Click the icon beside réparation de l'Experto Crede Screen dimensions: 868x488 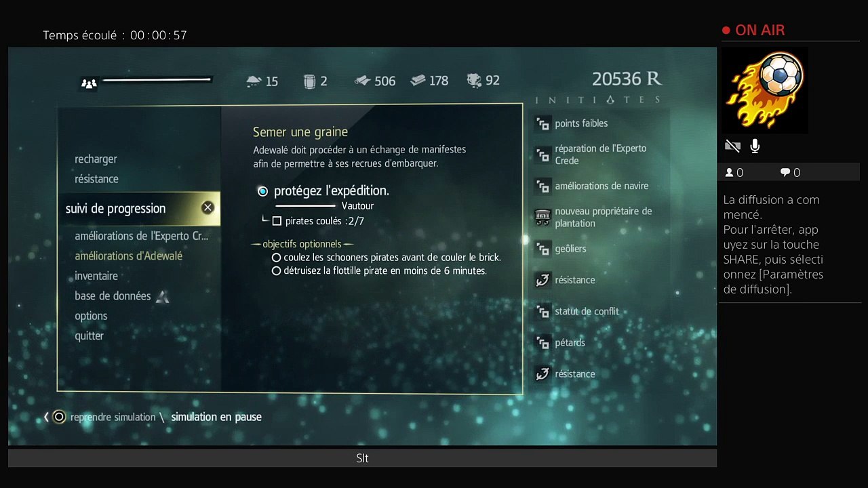click(x=542, y=155)
